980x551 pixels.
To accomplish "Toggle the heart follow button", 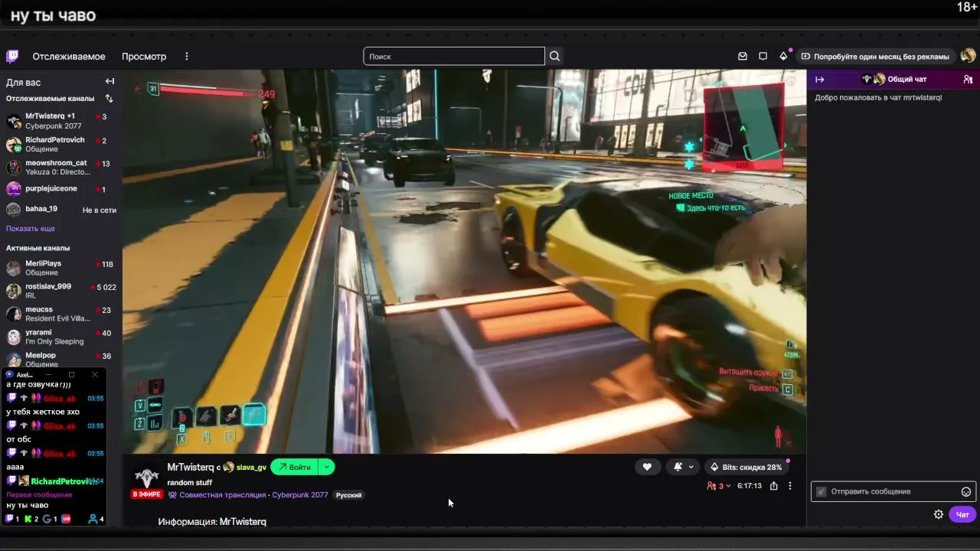I will 647,467.
